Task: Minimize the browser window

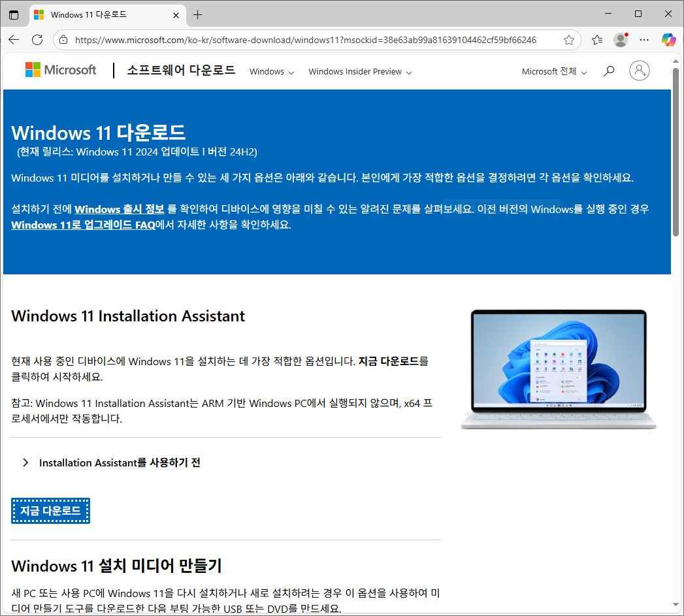Action: [608, 14]
